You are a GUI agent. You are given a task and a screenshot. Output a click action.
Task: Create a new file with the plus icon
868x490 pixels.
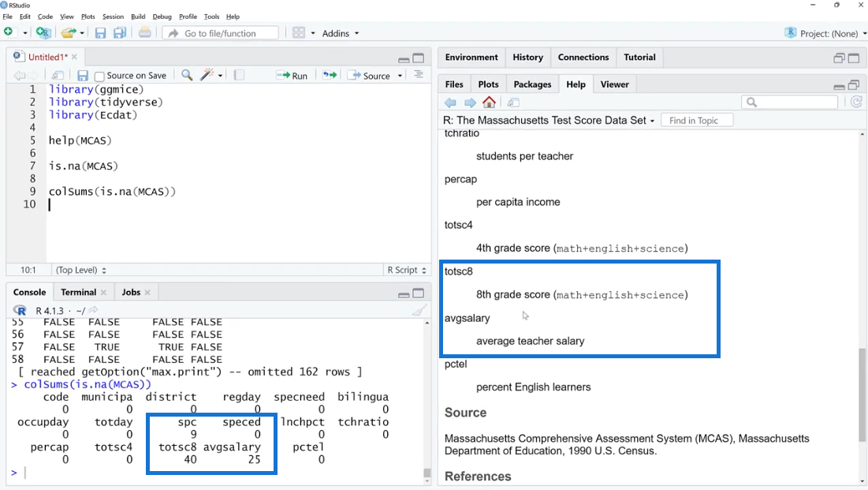[x=9, y=32]
